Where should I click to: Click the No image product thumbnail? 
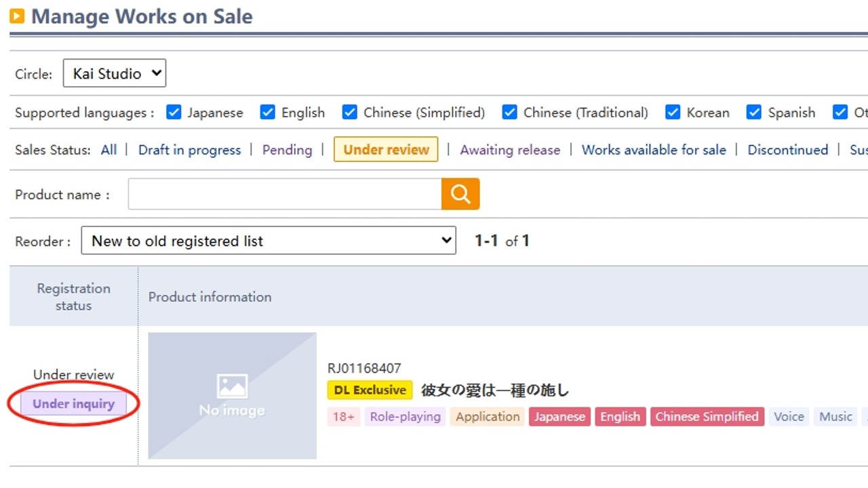click(x=232, y=396)
